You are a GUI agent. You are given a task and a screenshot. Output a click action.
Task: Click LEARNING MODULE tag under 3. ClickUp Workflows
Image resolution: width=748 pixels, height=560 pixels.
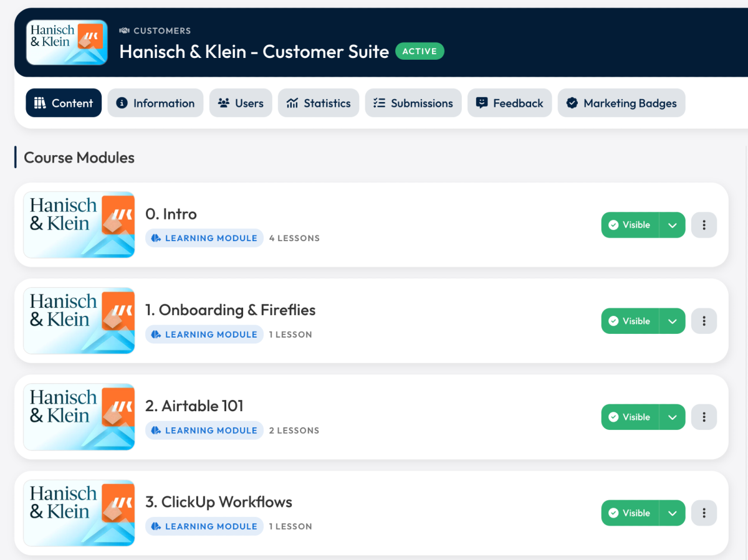[x=204, y=526]
